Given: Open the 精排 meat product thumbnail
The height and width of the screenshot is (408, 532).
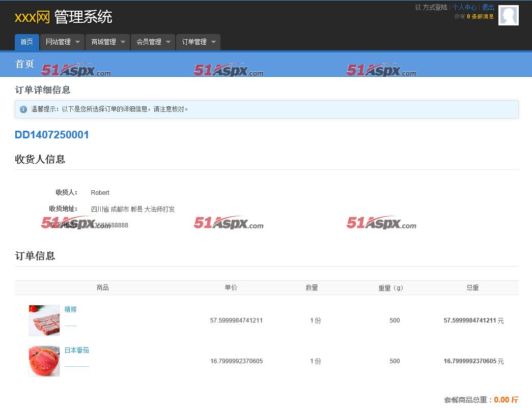Looking at the screenshot, I should click(x=44, y=320).
